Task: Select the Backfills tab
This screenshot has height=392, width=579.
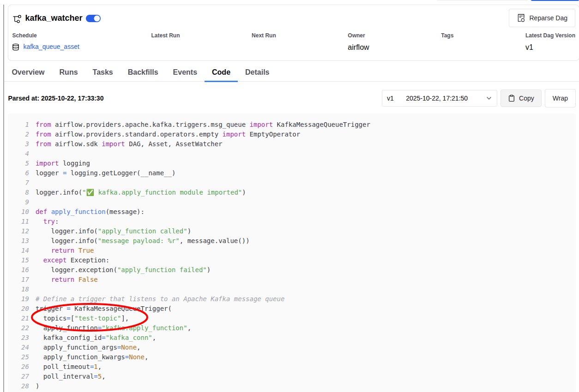Action: 143,72
